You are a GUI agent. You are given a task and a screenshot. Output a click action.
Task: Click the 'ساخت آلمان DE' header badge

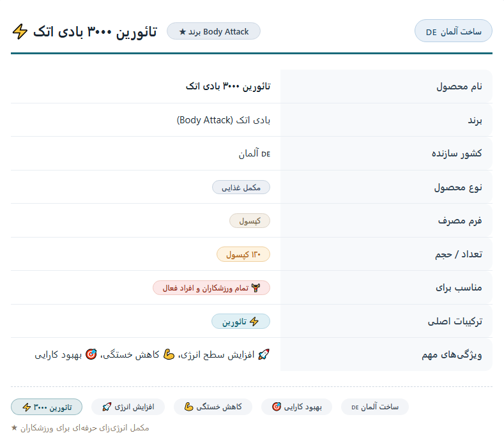click(x=453, y=31)
